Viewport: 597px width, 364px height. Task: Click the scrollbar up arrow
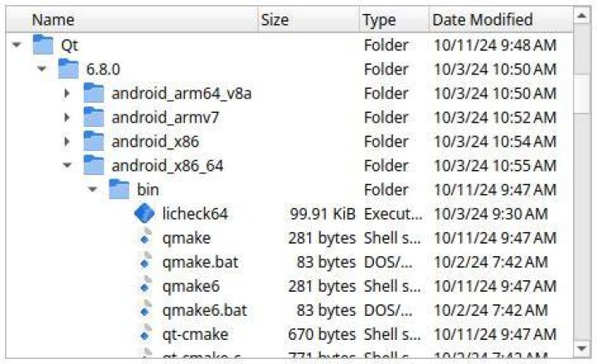(582, 16)
